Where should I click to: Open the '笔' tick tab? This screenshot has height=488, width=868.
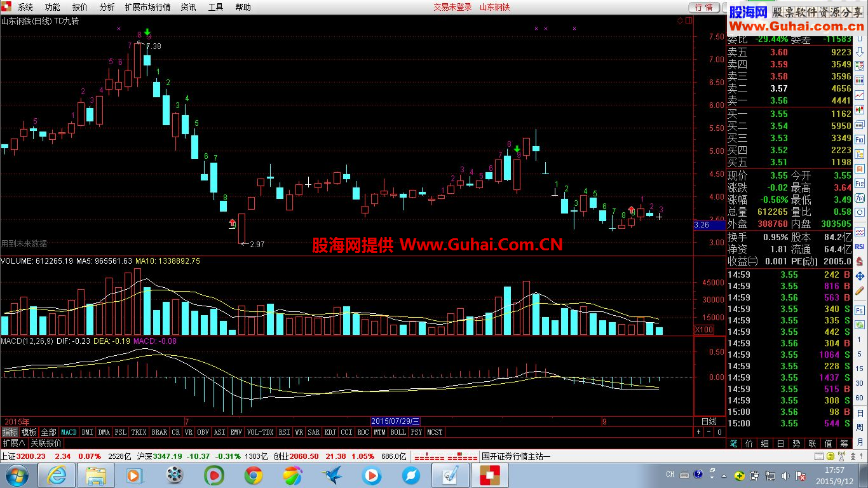(733, 444)
